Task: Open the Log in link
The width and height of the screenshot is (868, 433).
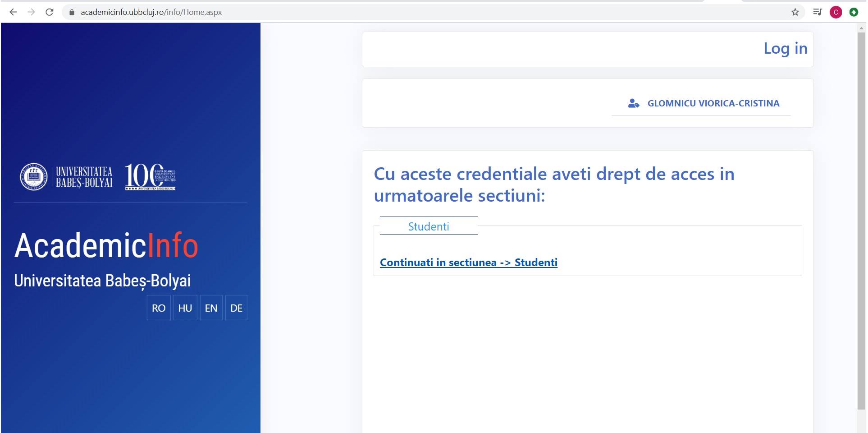Action: (785, 48)
